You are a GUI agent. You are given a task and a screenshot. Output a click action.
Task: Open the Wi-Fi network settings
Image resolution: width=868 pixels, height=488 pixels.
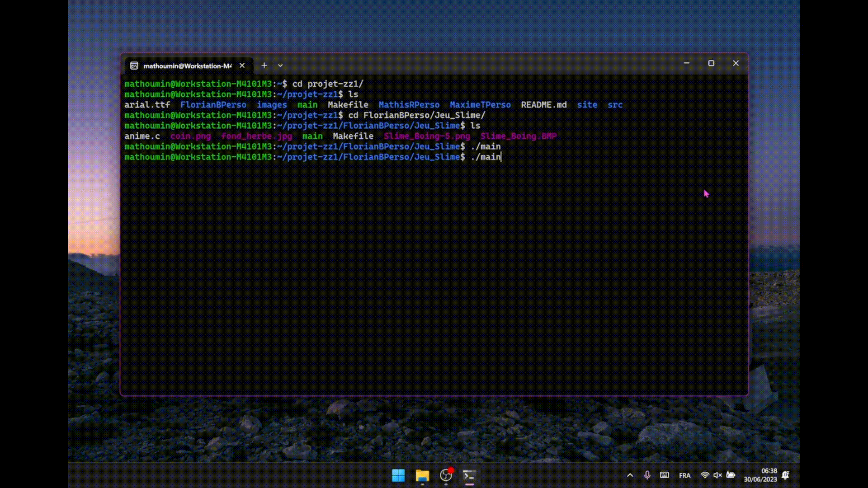pos(704,475)
